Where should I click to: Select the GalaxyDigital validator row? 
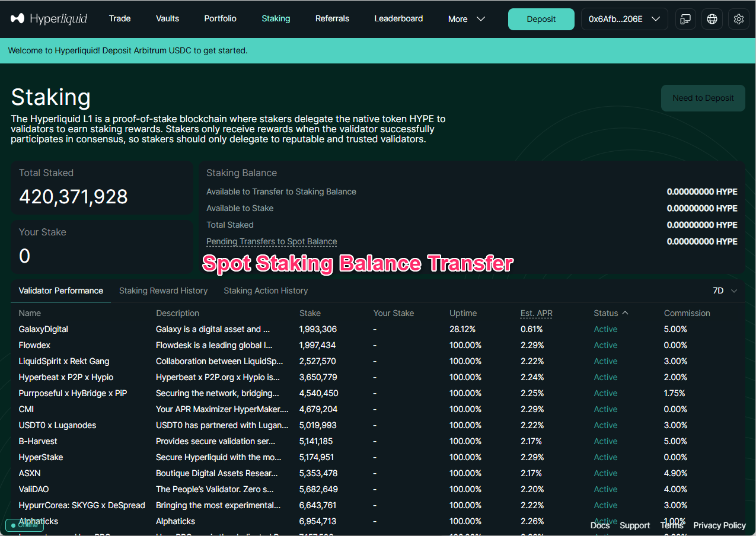[x=44, y=329]
